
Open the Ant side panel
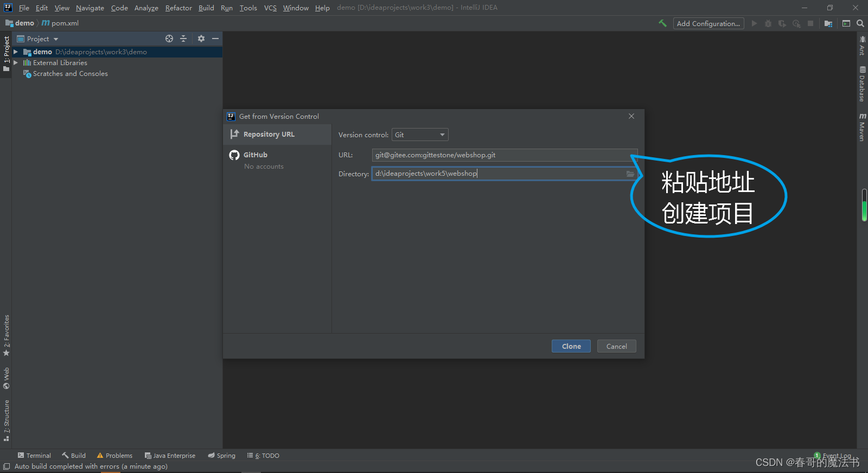tap(862, 46)
